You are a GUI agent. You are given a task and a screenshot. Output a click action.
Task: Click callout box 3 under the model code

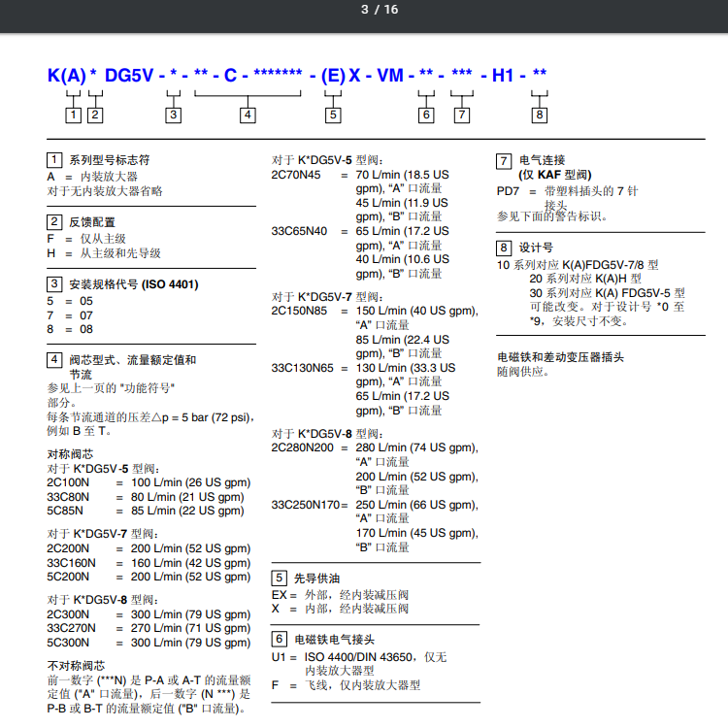[173, 116]
